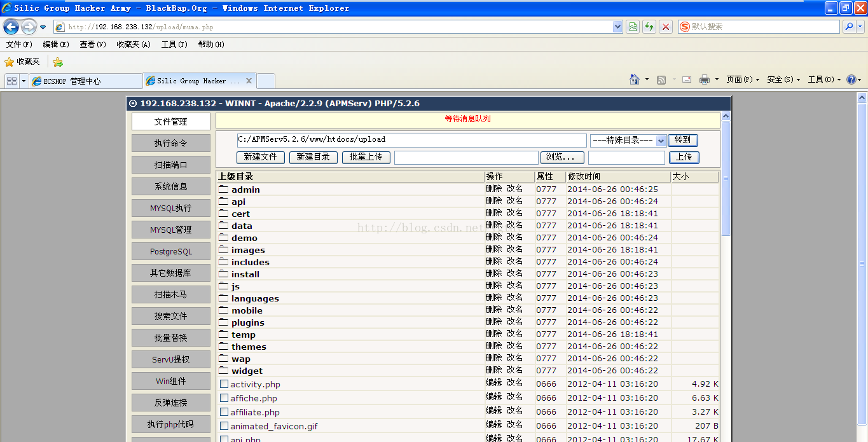The image size is (868, 442).
Task: Click 改名 for the data folder
Action: pos(515,225)
